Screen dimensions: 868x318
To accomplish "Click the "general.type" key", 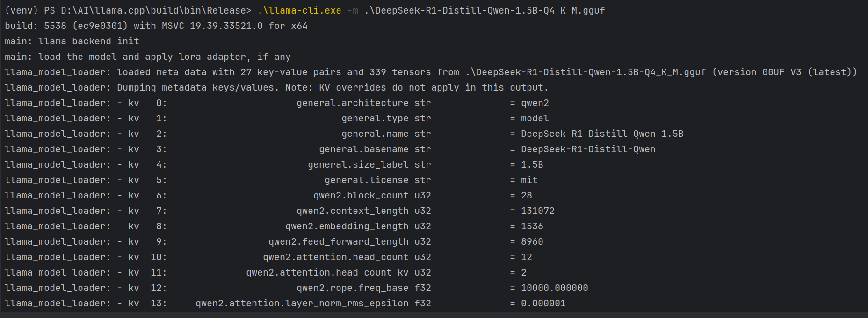I will pos(375,118).
